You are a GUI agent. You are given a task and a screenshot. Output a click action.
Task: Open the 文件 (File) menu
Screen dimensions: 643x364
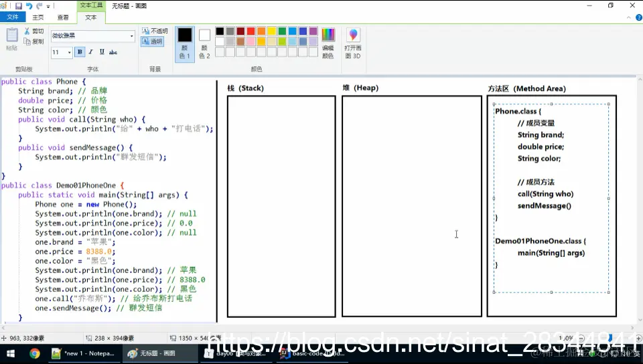13,17
